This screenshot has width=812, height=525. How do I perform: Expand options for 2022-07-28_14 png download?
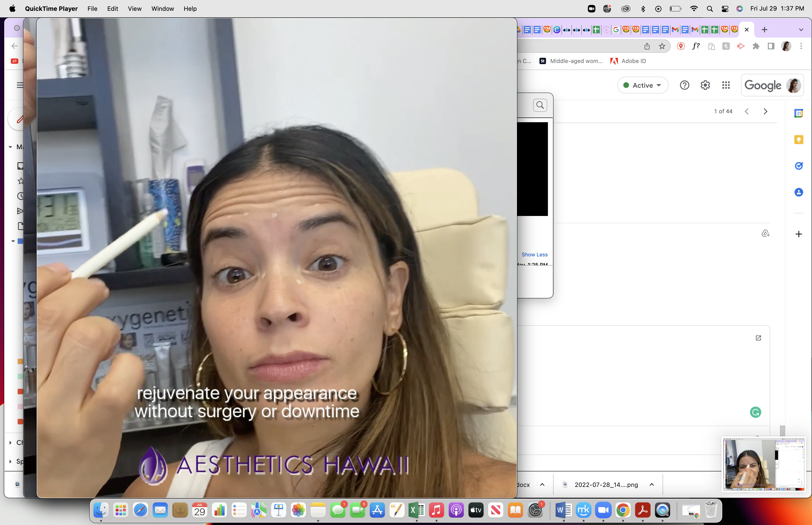[652, 484]
